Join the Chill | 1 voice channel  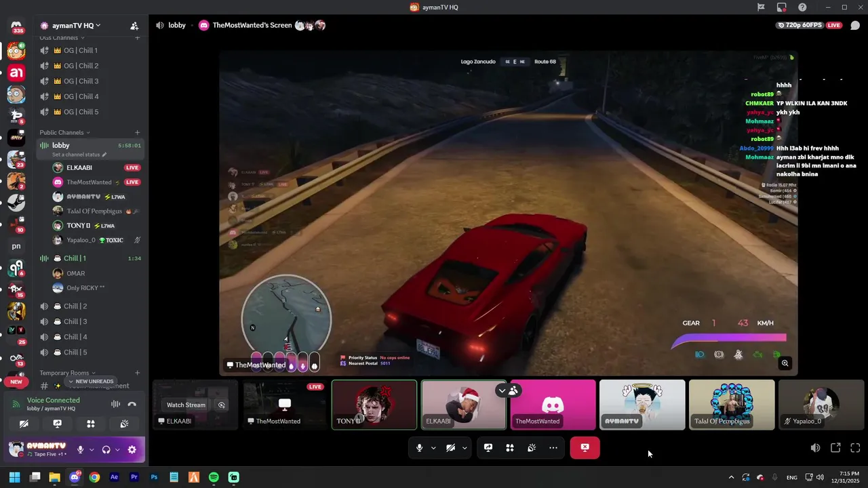point(90,258)
